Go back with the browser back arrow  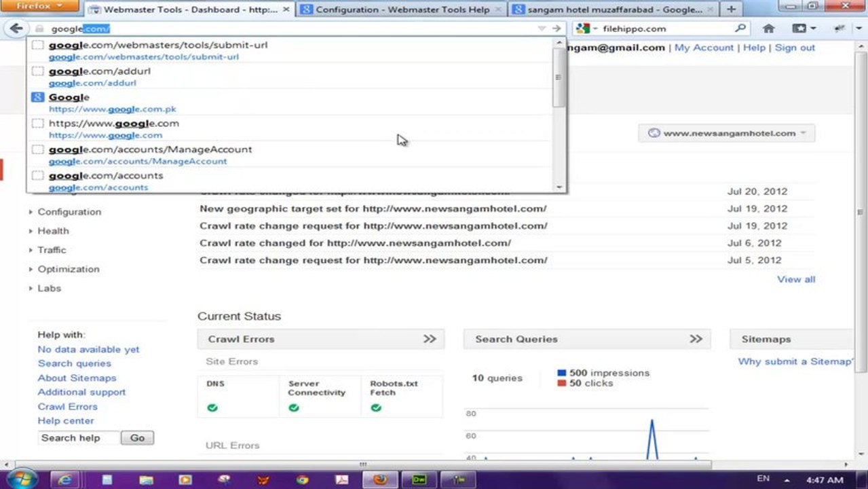[16, 29]
